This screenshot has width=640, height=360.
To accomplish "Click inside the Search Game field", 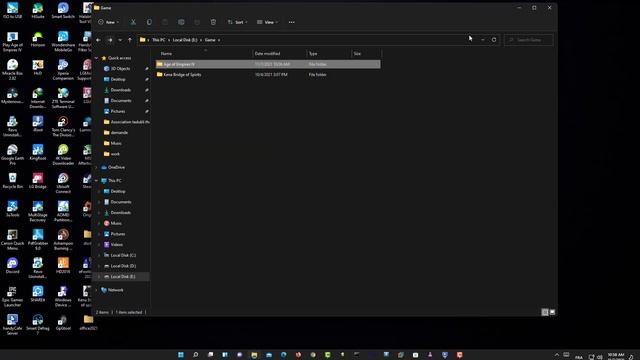I will coord(529,40).
